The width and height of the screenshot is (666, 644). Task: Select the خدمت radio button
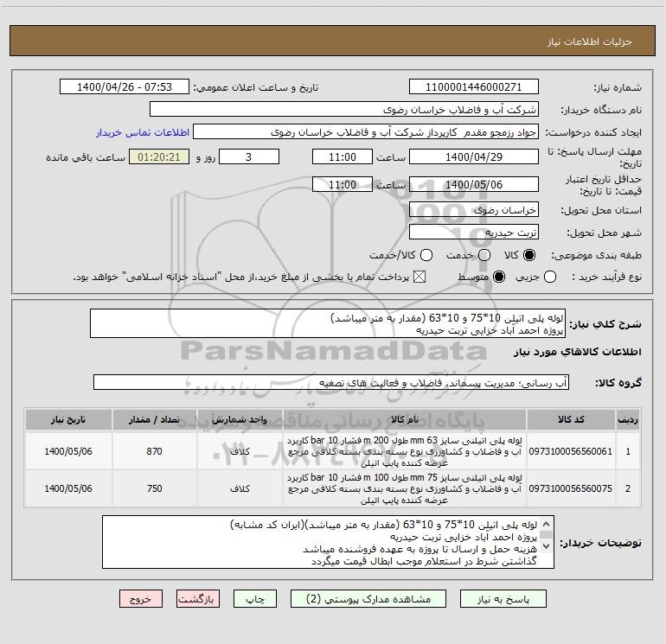tap(484, 255)
